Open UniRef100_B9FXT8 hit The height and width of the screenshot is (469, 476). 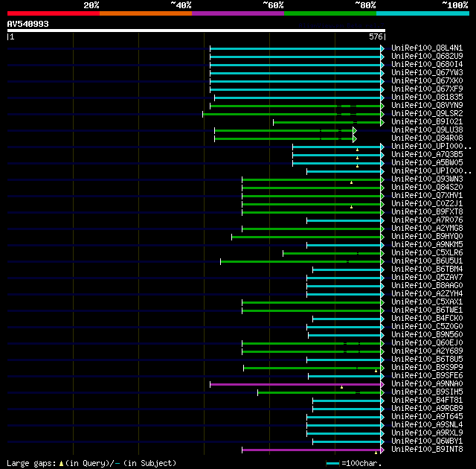[427, 212]
